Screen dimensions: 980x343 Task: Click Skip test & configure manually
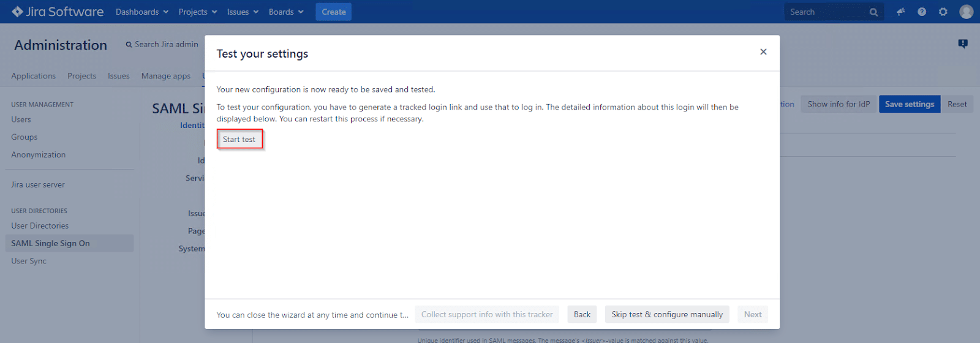coord(666,314)
